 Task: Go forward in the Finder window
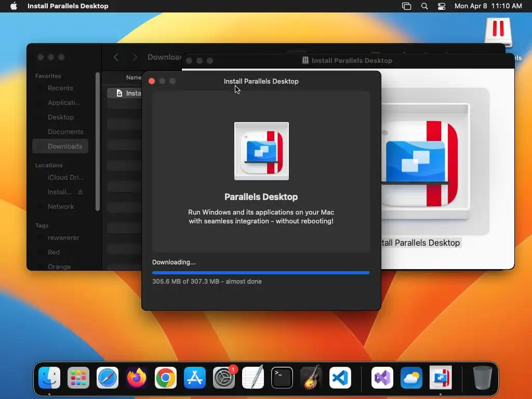pyautogui.click(x=135, y=57)
